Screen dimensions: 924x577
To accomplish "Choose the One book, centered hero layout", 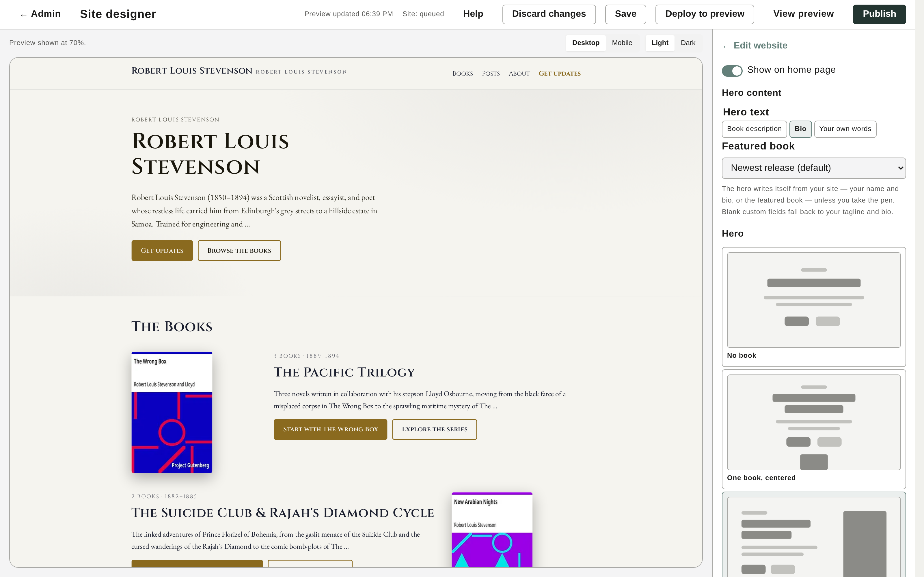I will pyautogui.click(x=813, y=429).
